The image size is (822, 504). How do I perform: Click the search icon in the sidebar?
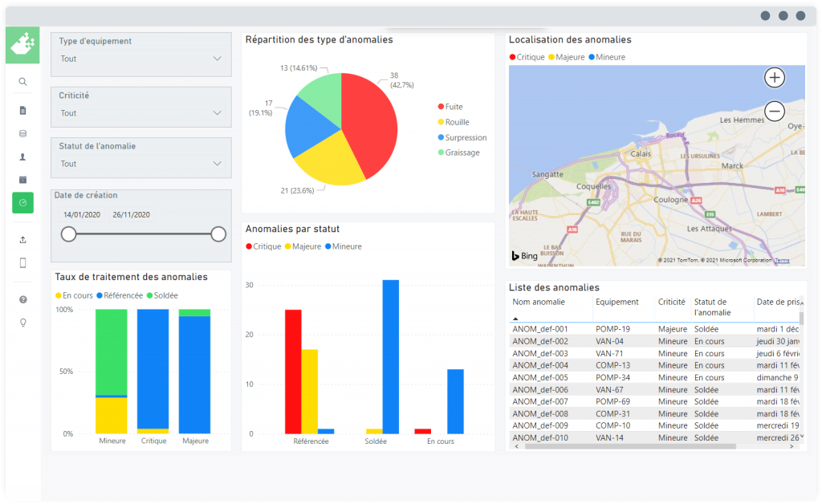(x=22, y=82)
